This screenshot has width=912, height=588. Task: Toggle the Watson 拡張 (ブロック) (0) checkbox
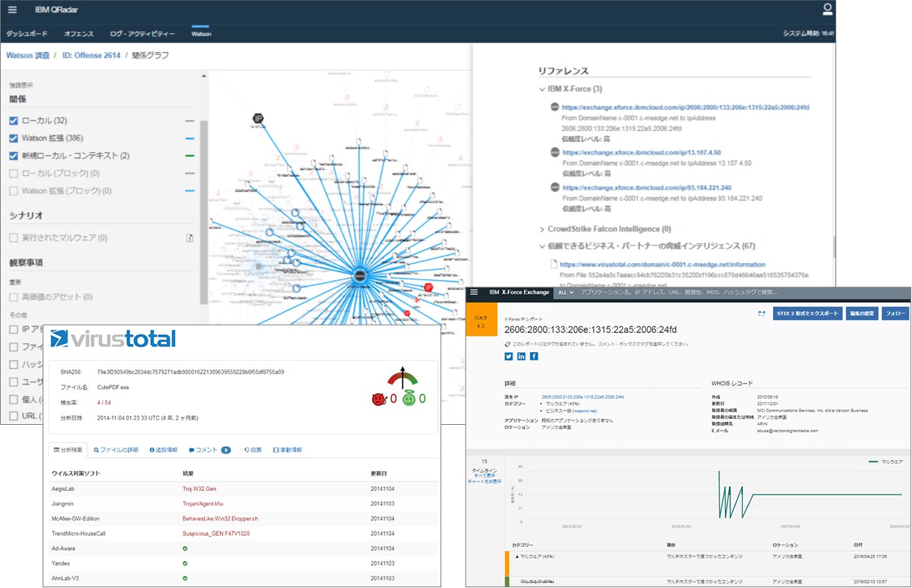(x=14, y=191)
